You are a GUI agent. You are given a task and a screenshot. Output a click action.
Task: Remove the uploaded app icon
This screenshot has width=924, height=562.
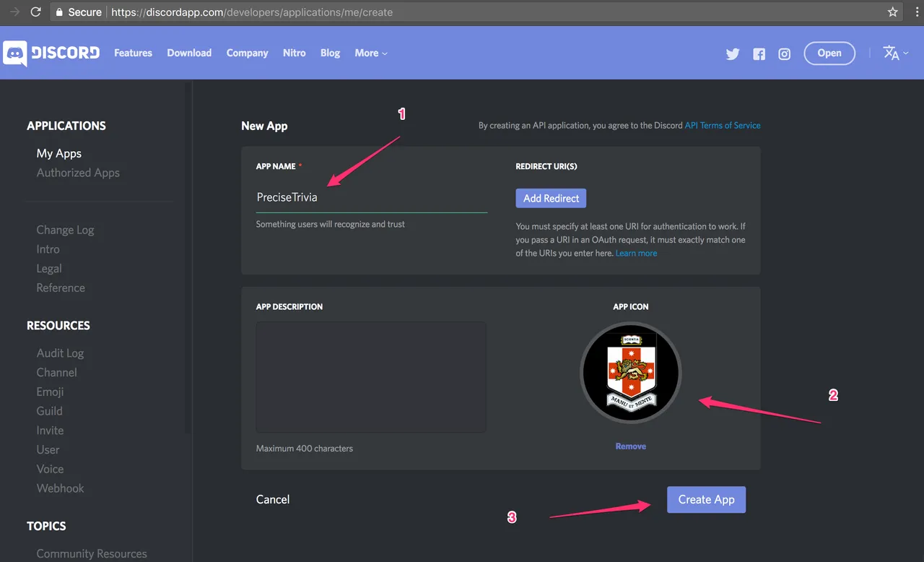pyautogui.click(x=630, y=446)
